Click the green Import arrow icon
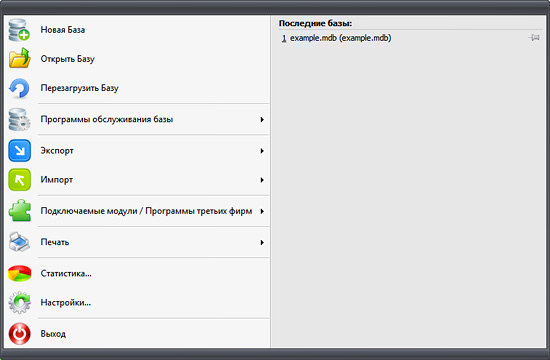The height and width of the screenshot is (360, 550). coord(20,180)
